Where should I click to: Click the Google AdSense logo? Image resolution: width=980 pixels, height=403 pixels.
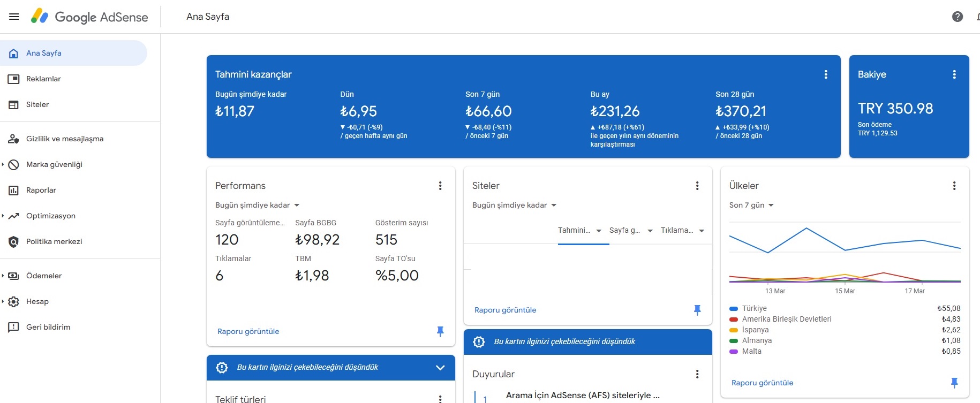(89, 17)
